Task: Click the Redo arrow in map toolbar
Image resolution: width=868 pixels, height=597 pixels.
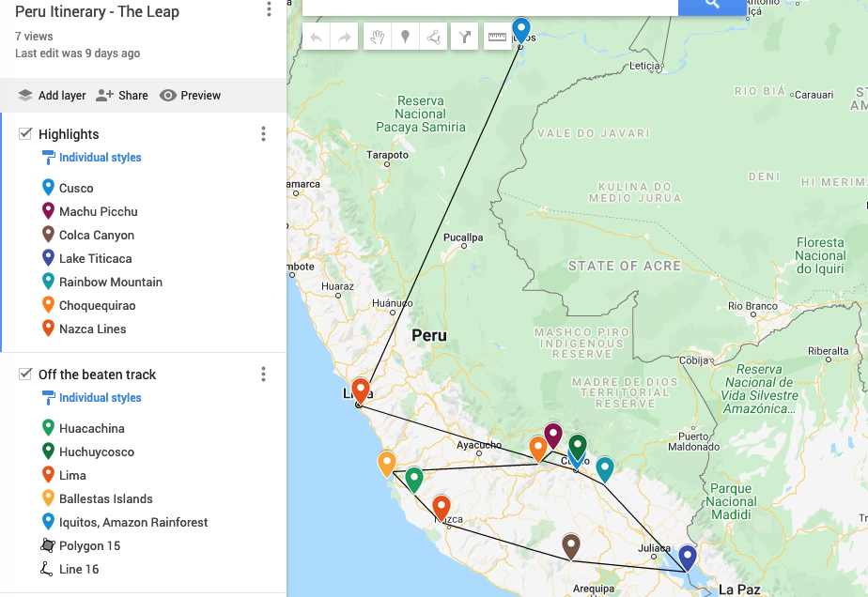Action: pyautogui.click(x=345, y=38)
